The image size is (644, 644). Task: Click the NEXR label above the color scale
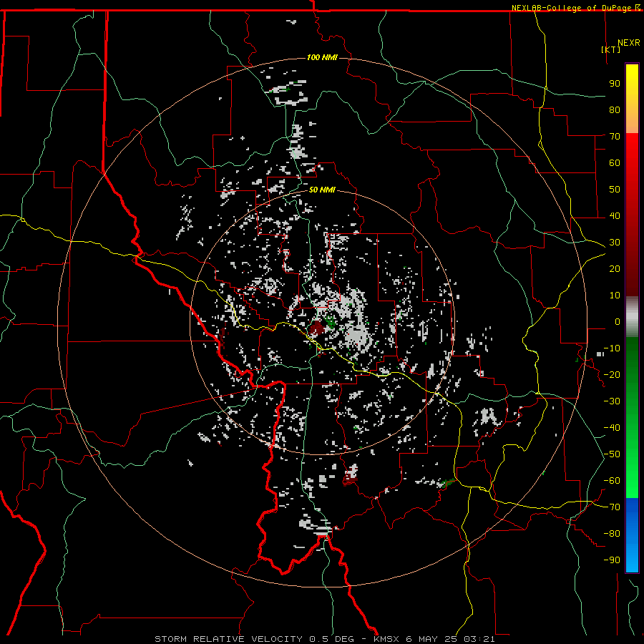pyautogui.click(x=629, y=43)
